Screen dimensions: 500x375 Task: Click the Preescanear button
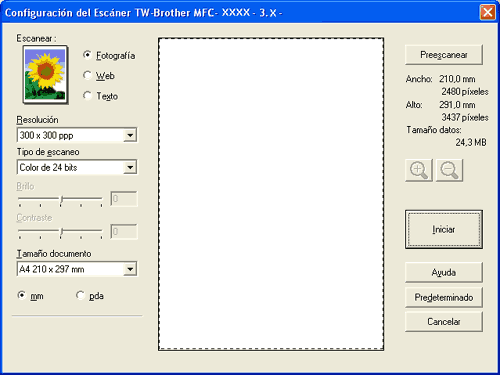click(x=444, y=55)
